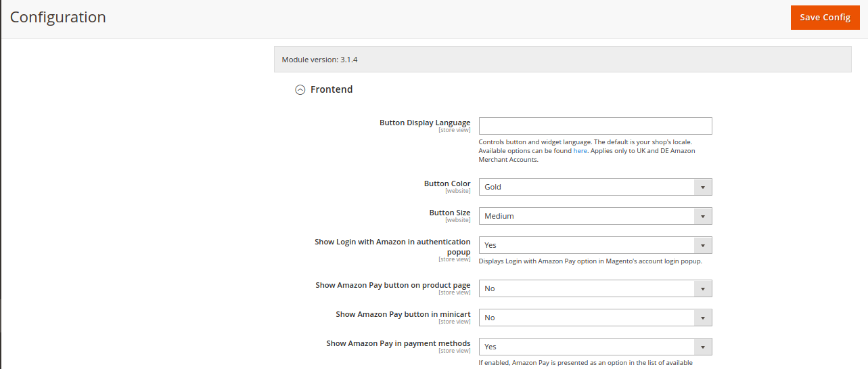This screenshot has height=369, width=868.
Task: Click 'Show Amazon Pay in payment methods' label
Action: (398, 343)
